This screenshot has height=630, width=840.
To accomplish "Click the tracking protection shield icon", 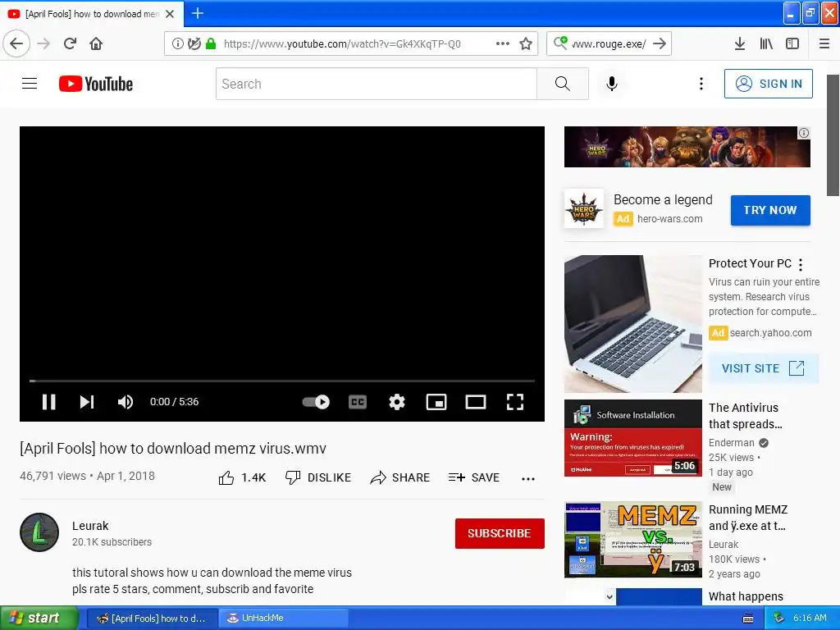I will point(194,43).
